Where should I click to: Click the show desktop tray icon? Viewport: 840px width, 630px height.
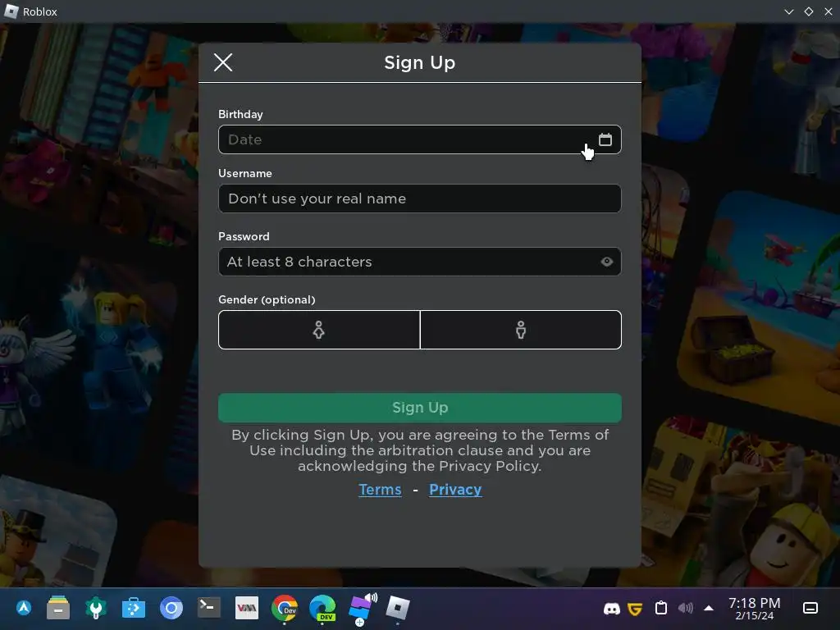810,608
